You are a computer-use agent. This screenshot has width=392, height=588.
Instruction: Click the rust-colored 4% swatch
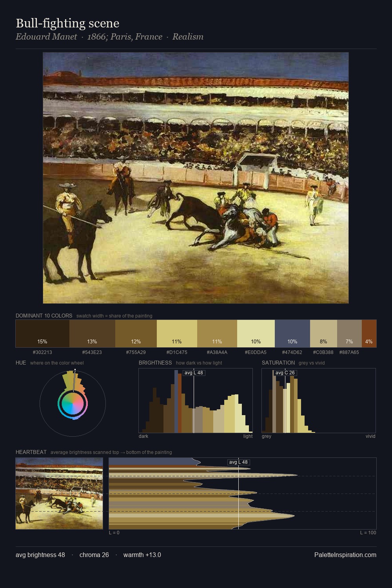(x=369, y=334)
